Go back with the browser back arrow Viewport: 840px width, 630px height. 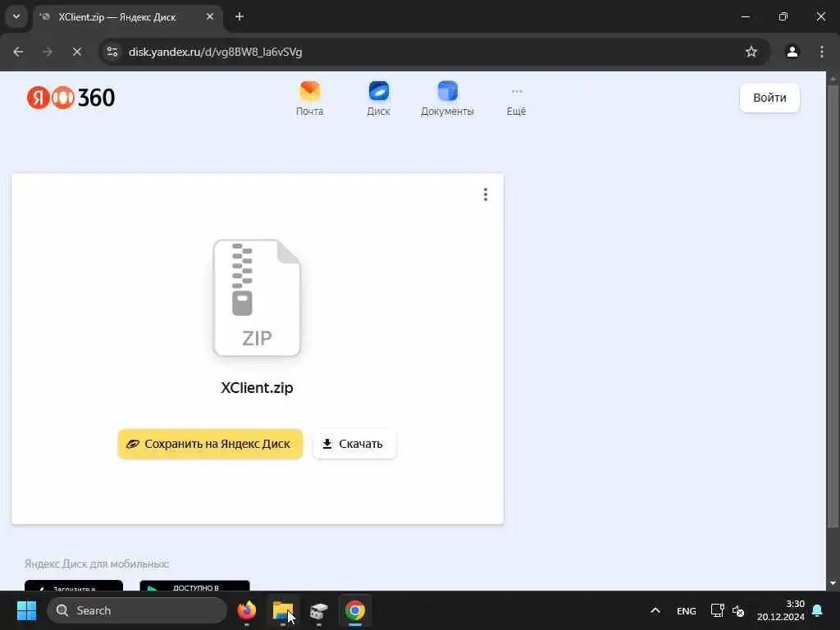tap(18, 52)
